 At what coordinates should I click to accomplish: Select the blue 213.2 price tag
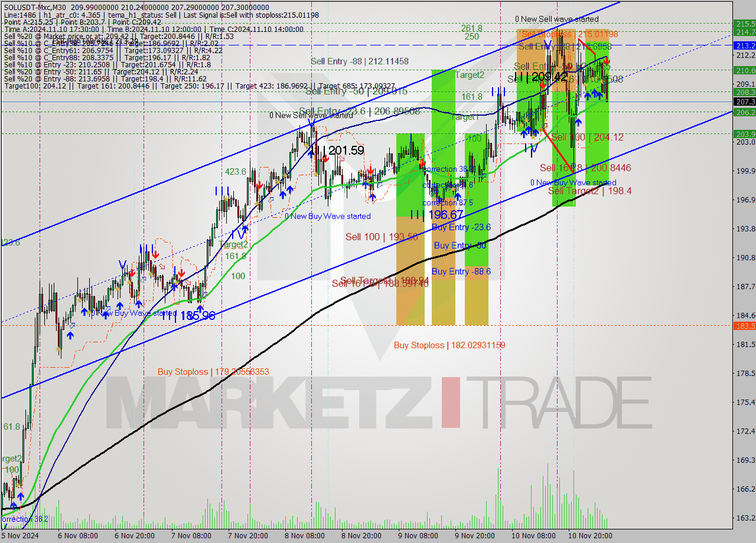tap(744, 45)
